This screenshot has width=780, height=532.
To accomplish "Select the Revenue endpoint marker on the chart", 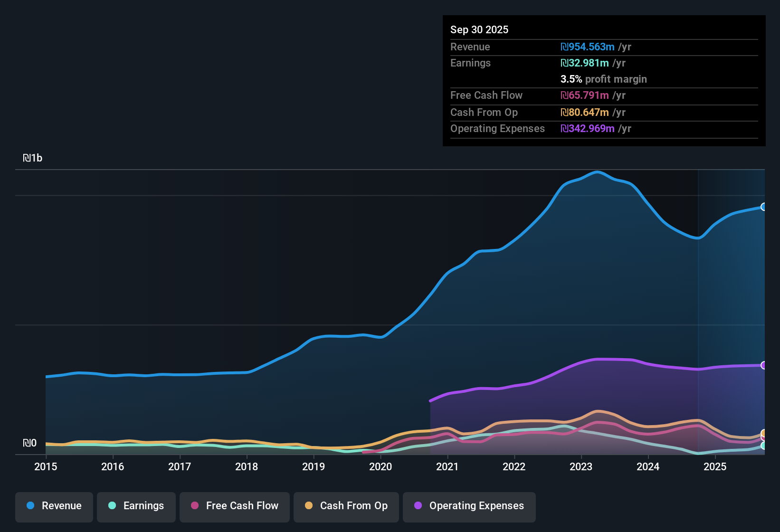I will (763, 208).
